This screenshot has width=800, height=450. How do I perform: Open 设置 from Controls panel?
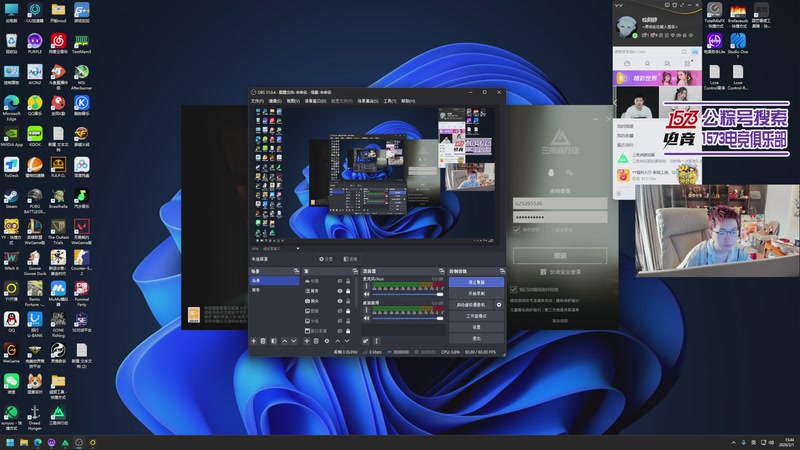477,327
